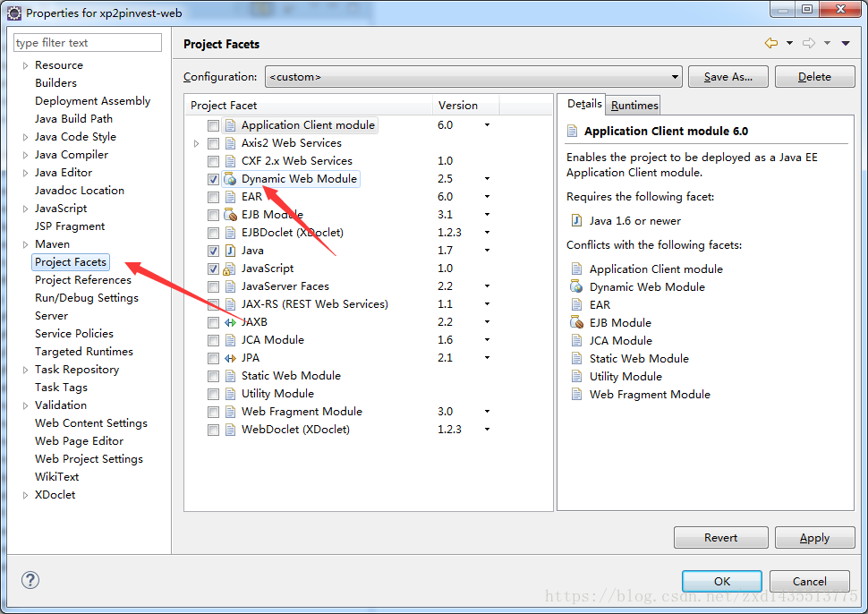Expand the Maven tree node
Screen dimensions: 868x614
coord(25,244)
